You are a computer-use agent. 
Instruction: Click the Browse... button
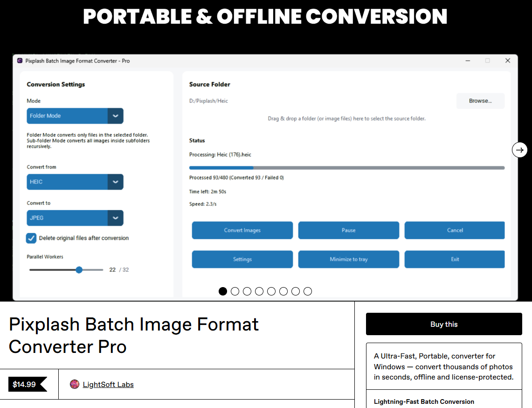pos(480,101)
